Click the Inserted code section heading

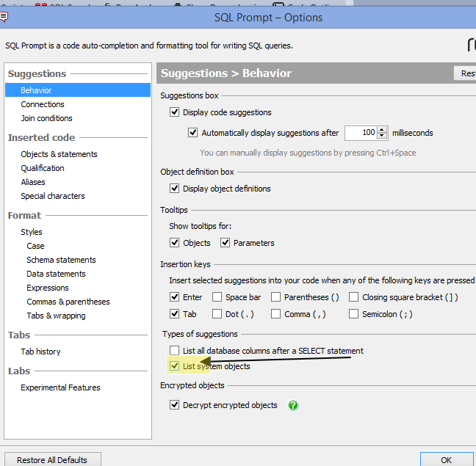tap(41, 137)
